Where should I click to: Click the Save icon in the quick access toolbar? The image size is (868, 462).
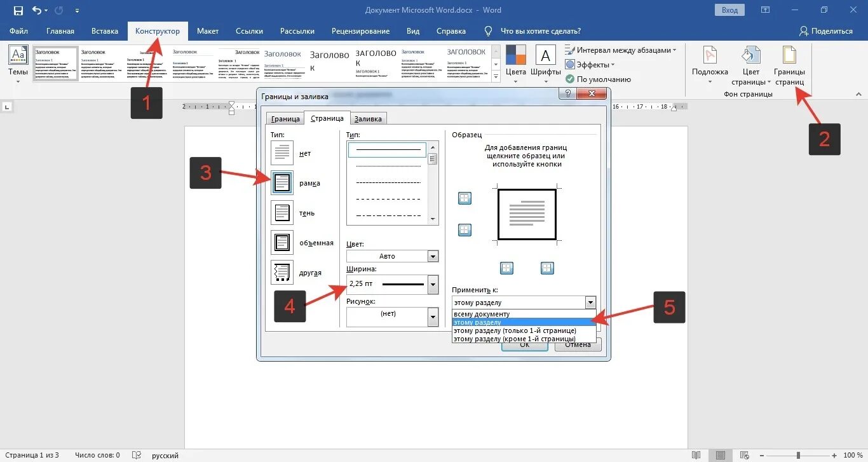point(18,10)
